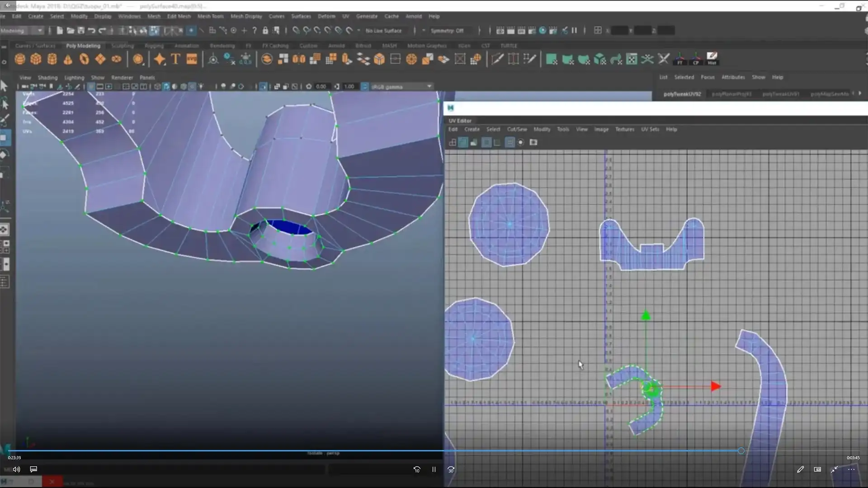Open the Symmetry Off dropdown

point(447,30)
